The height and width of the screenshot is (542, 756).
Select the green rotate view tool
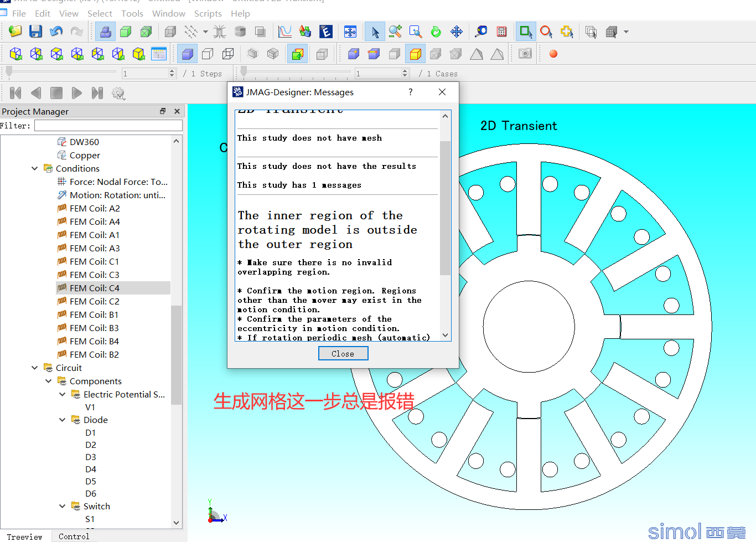tap(436, 32)
